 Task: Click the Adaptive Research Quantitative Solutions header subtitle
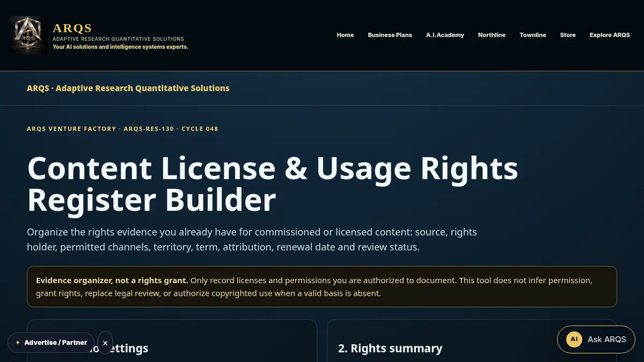[x=118, y=39]
